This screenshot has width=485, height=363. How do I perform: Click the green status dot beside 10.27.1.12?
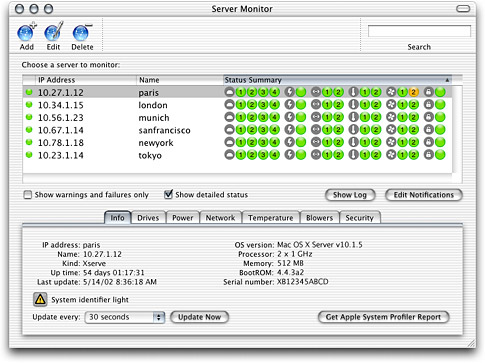click(x=29, y=92)
